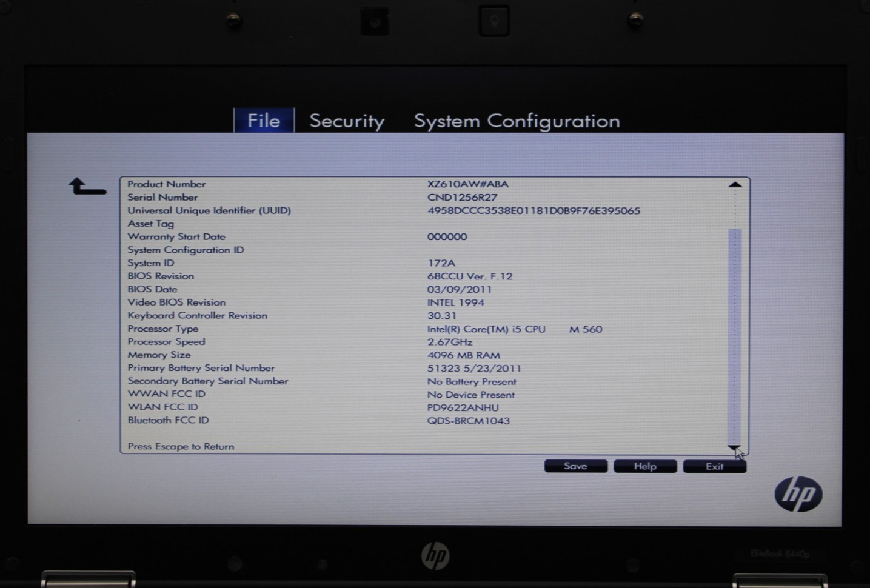Click the Help button

pyautogui.click(x=645, y=466)
